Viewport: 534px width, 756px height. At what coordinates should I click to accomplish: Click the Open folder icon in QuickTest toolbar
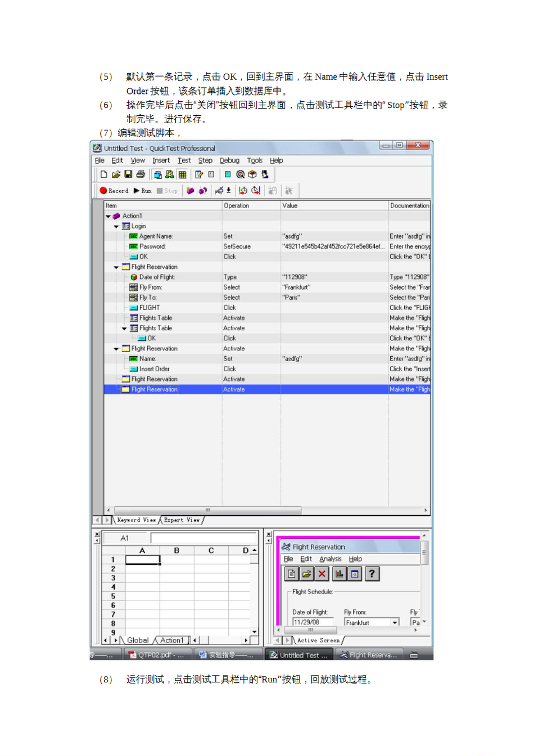[x=116, y=174]
